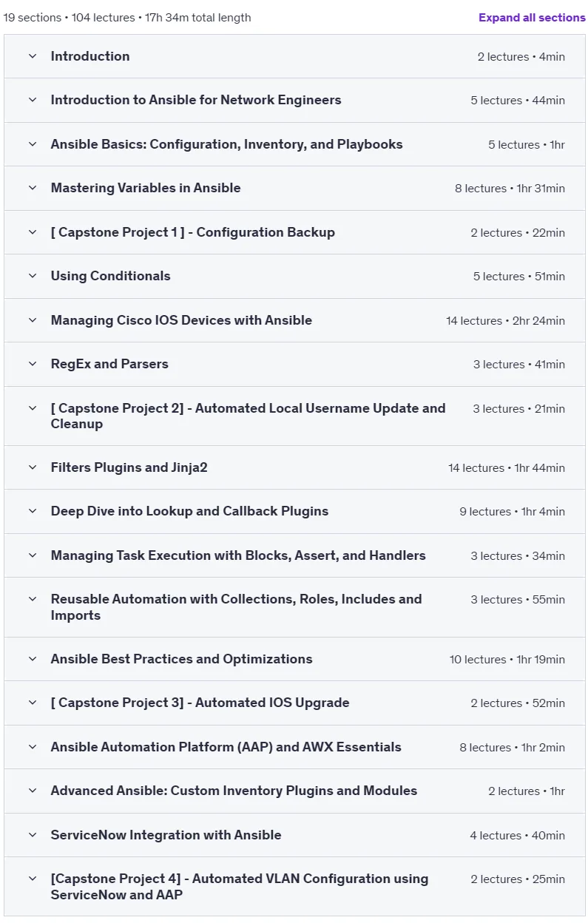This screenshot has height=923, width=588.
Task: Open Ansible Basics: Configuration, Inventory, and Playbooks section
Action: (x=294, y=144)
